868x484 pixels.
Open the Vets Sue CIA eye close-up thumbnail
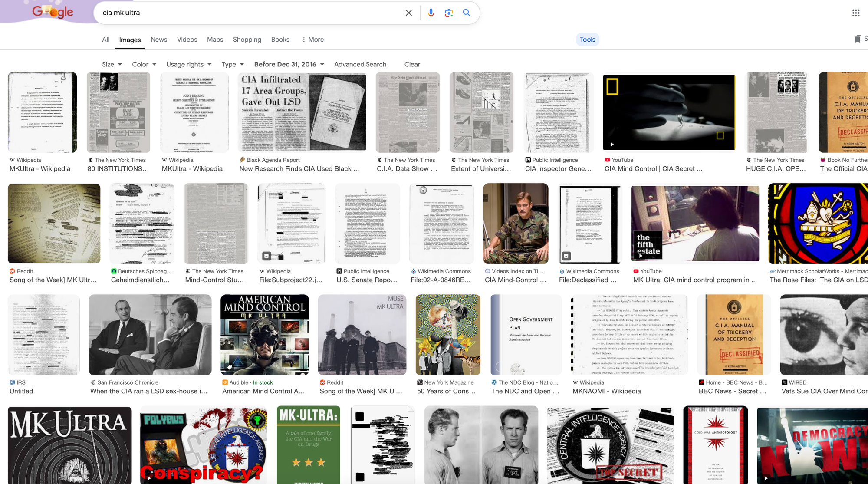click(x=824, y=335)
